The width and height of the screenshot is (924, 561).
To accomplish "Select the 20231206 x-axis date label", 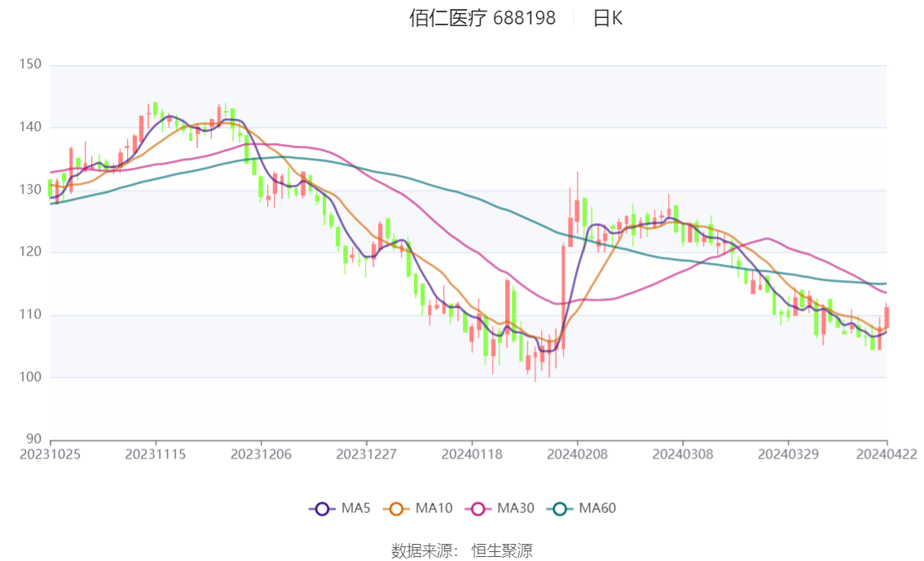I will 261,454.
